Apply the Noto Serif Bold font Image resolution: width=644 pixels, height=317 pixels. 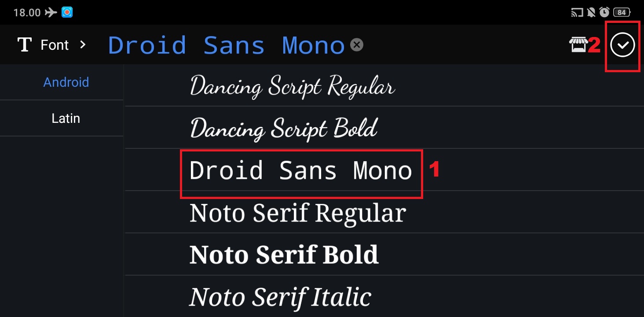(x=284, y=255)
